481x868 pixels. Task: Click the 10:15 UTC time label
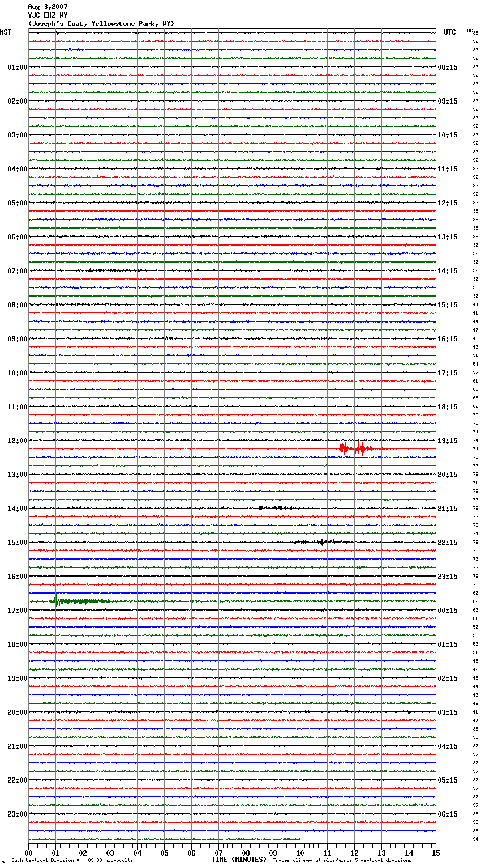click(448, 135)
